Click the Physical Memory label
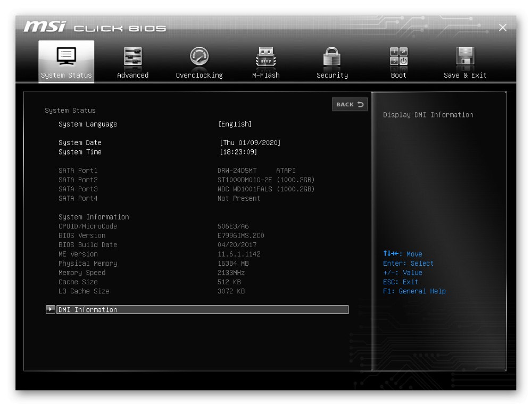 point(88,264)
